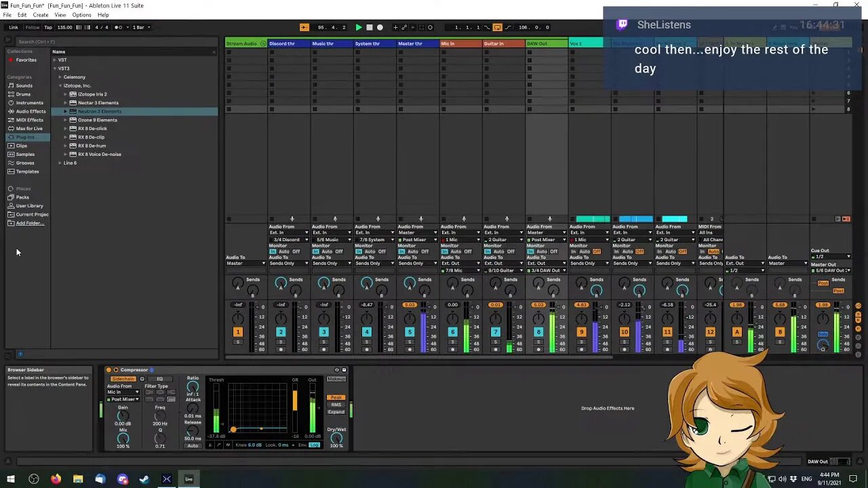Open the View menu

60,15
